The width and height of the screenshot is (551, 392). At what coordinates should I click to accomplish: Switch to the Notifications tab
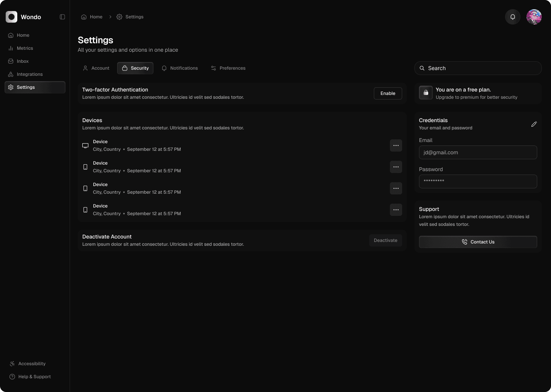(179, 68)
